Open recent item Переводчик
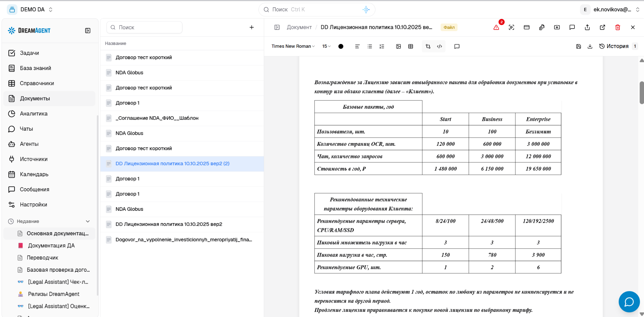 (x=49, y=258)
